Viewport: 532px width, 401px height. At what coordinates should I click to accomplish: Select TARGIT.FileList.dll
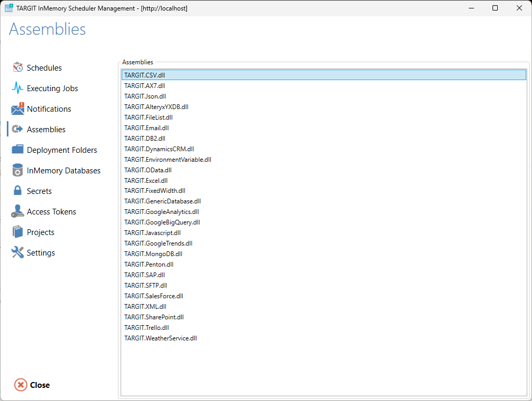pos(324,117)
